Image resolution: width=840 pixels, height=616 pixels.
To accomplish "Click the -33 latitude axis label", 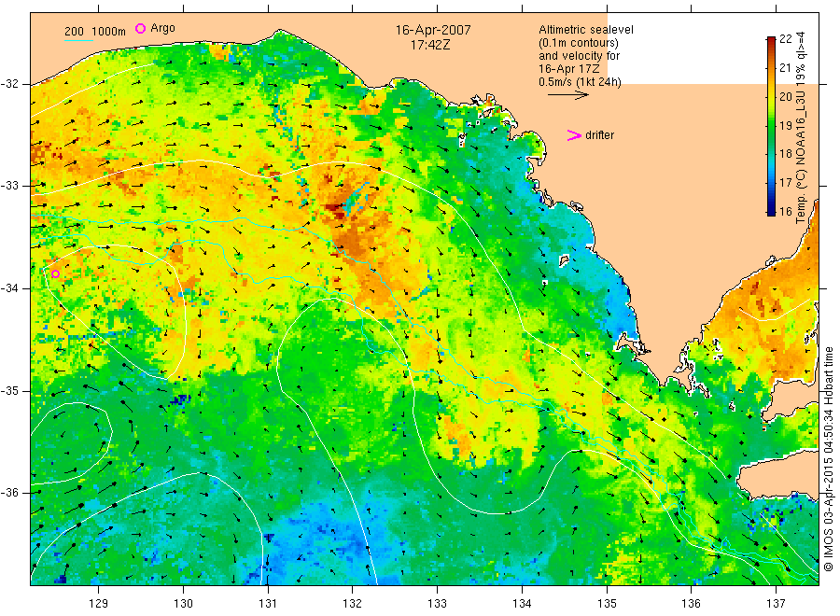I will coord(9,186).
